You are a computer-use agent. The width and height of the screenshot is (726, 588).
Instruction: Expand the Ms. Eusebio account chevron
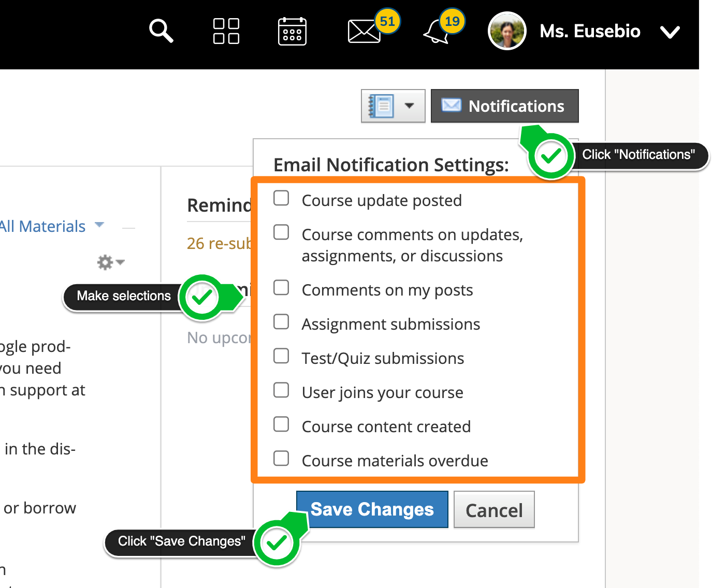(670, 32)
